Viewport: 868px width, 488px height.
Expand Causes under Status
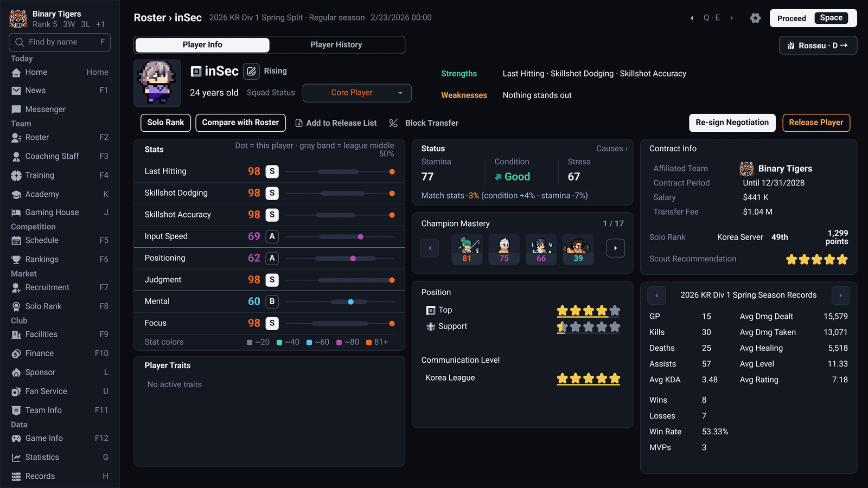[x=612, y=149]
